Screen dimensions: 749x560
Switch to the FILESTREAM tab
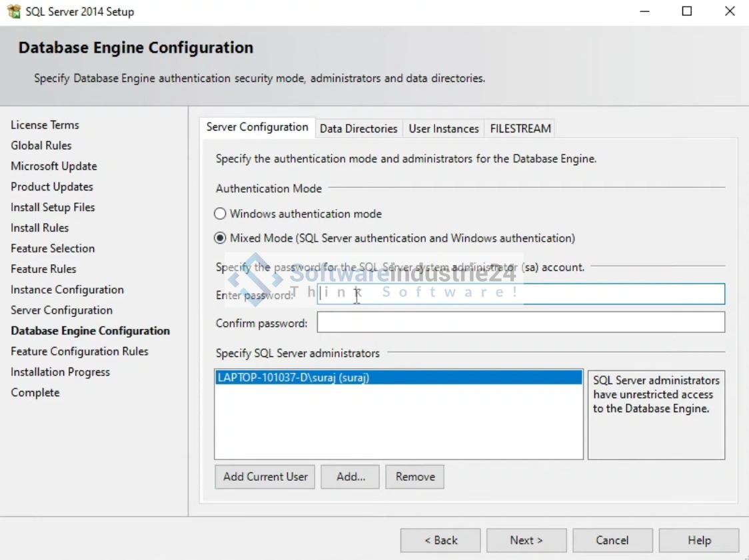click(x=520, y=129)
